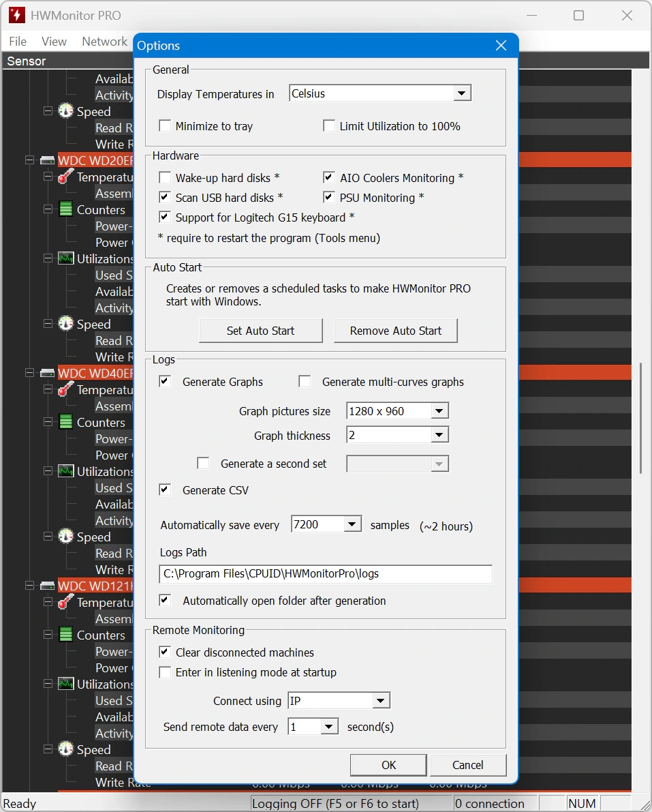Click the main window vertical scrollbar thumb

pos(640,419)
